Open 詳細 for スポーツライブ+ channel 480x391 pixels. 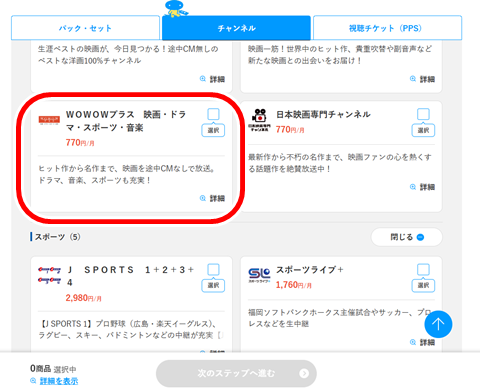tap(422, 342)
